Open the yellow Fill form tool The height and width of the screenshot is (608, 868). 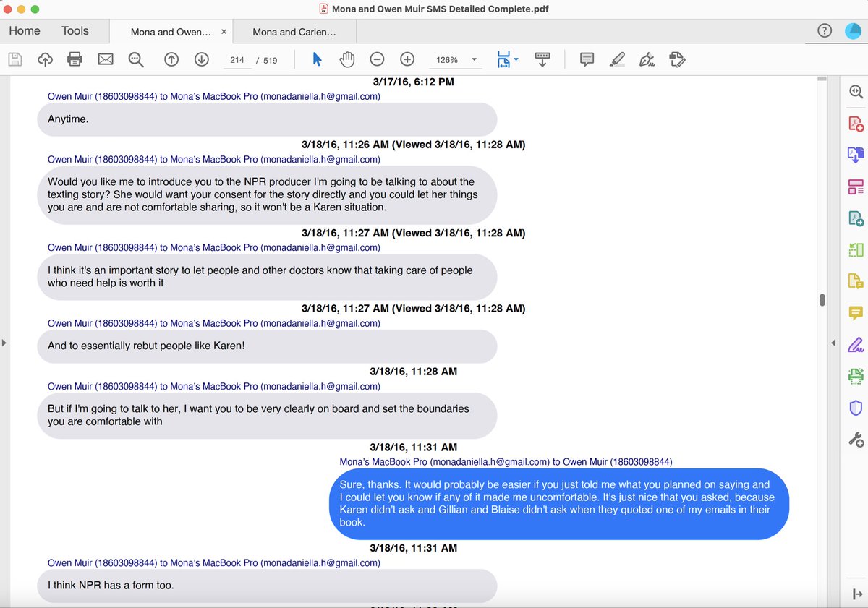tap(856, 281)
